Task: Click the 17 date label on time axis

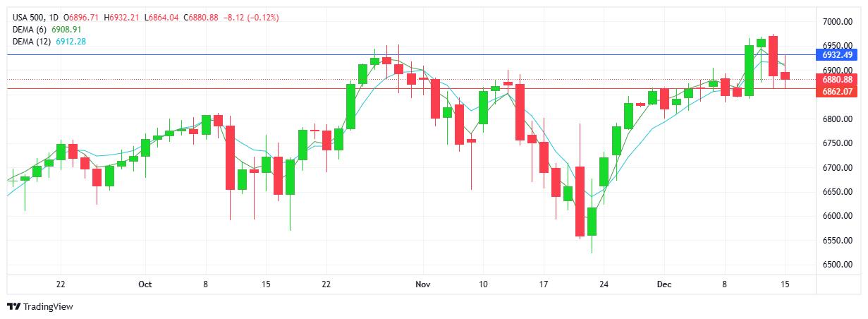Action: click(x=544, y=284)
